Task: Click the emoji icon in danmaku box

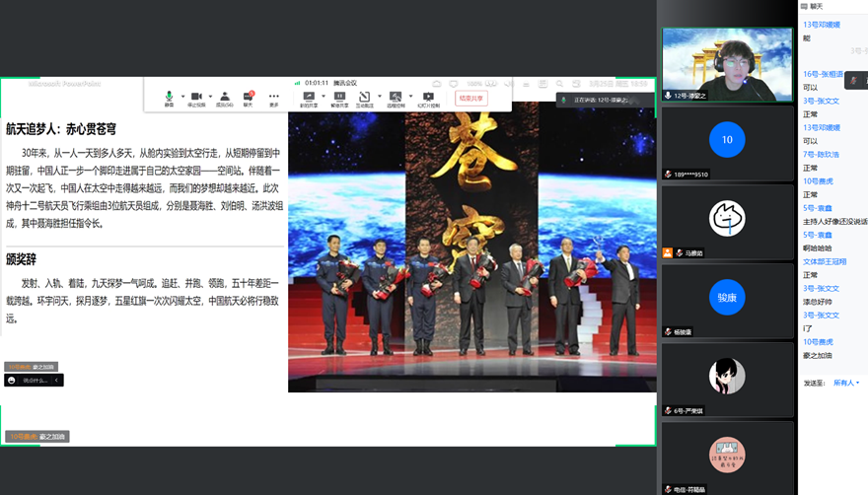Action: pyautogui.click(x=12, y=381)
